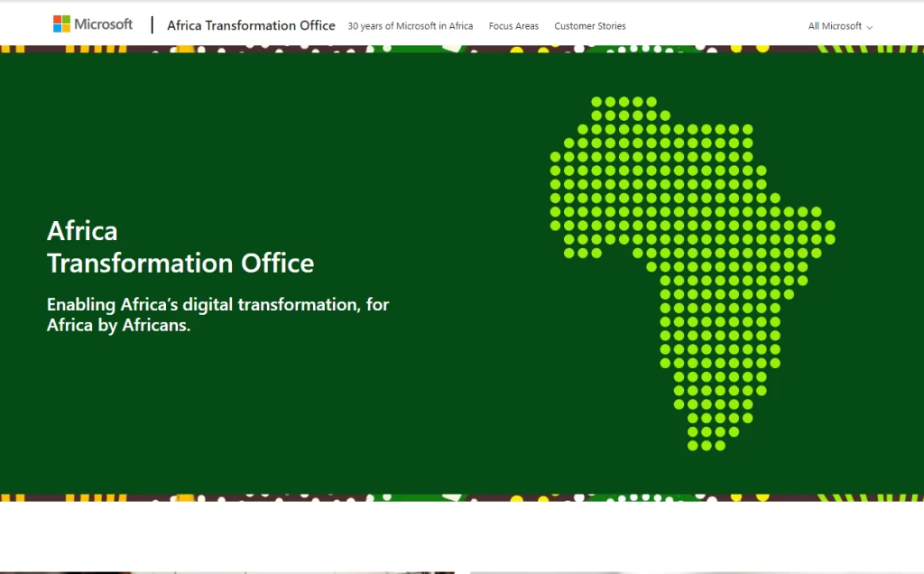Screen dimensions: 924x574
Task: Open the Africa Transformation Office site title
Action: point(251,26)
